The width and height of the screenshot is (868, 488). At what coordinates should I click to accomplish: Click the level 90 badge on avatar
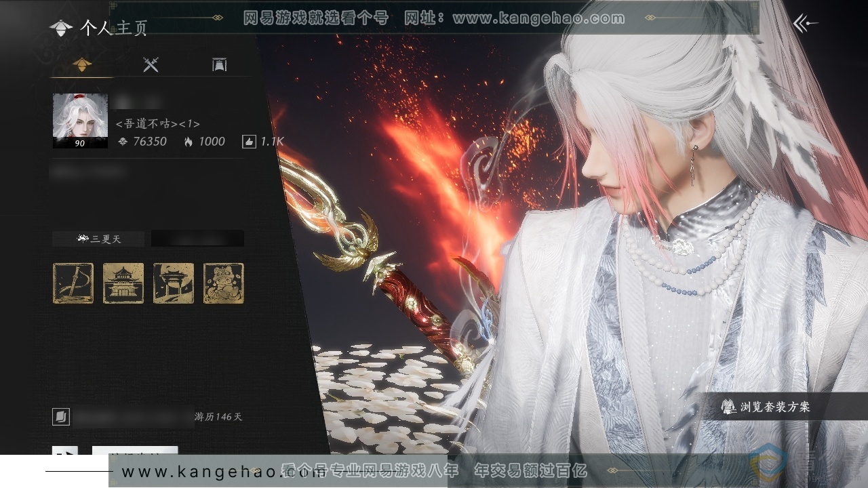tap(80, 143)
